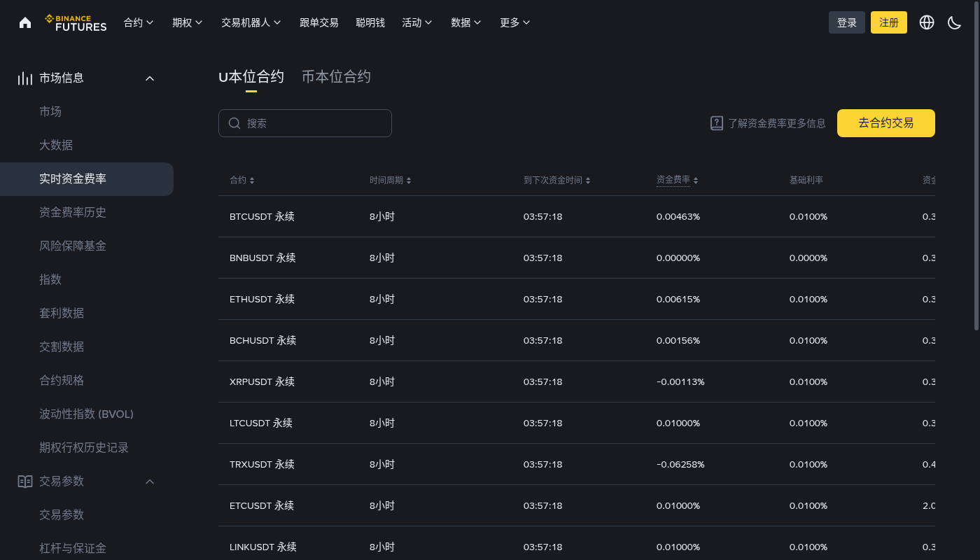Open 聪明钱 in top navigation
980x560 pixels.
370,22
